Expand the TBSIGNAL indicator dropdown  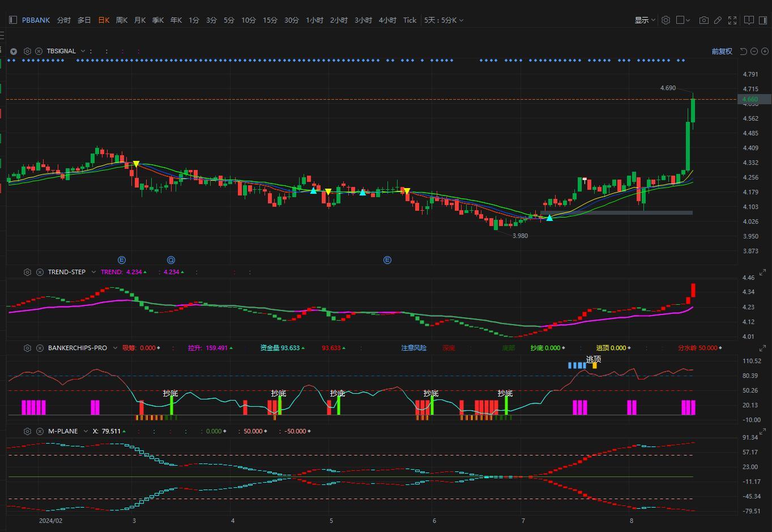tap(83, 51)
